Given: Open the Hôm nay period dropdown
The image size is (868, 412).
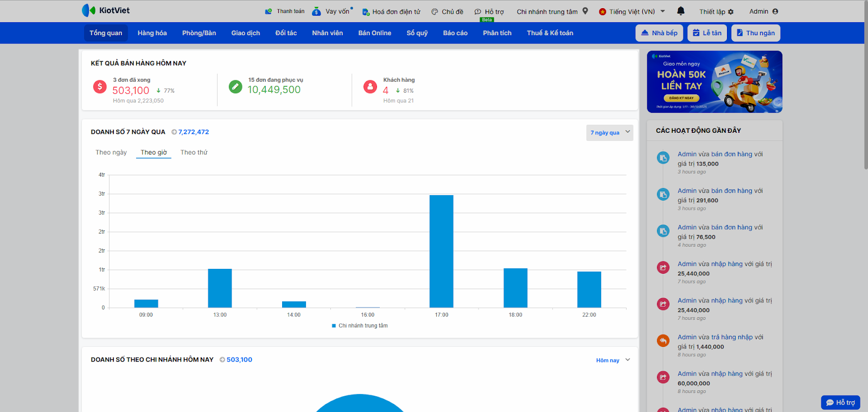Looking at the screenshot, I should 612,360.
